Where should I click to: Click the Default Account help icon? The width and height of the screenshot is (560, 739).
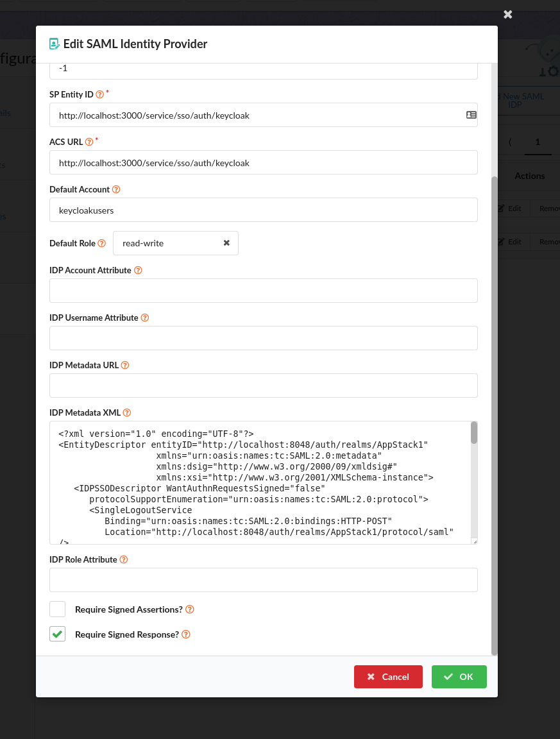pos(116,189)
